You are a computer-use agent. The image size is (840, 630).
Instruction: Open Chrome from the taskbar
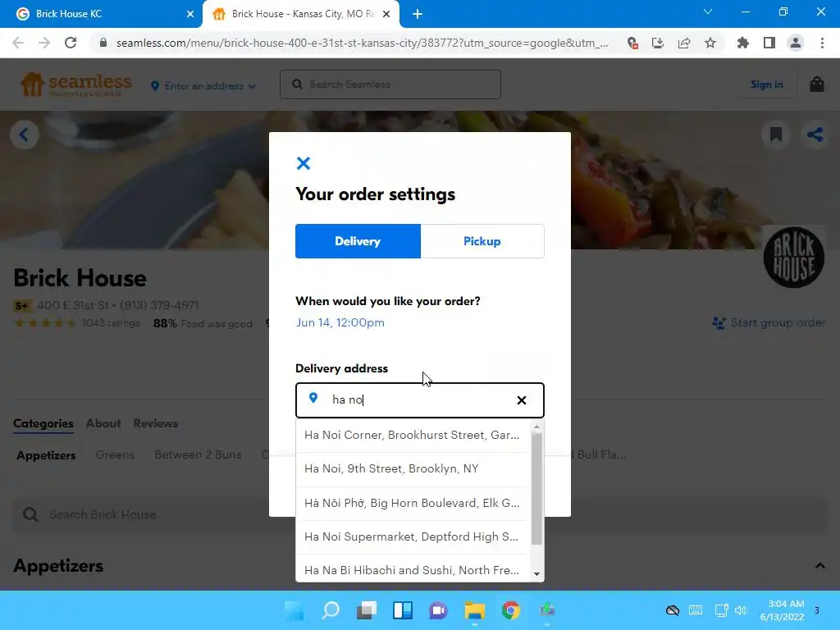click(x=511, y=610)
